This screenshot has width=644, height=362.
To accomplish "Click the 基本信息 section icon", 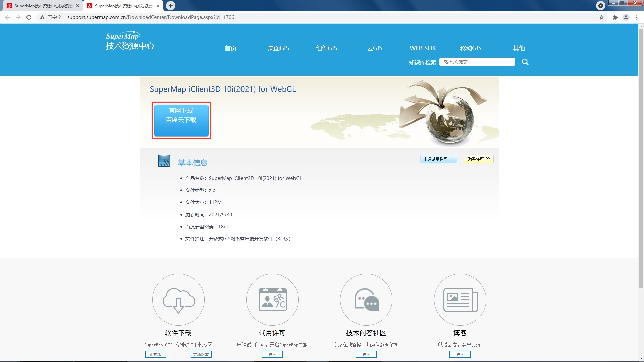I will tap(164, 161).
